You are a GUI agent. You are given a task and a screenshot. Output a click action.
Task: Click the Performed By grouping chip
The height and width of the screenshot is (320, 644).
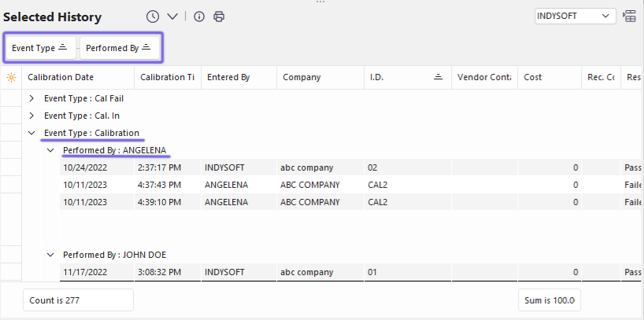pyautogui.click(x=118, y=48)
